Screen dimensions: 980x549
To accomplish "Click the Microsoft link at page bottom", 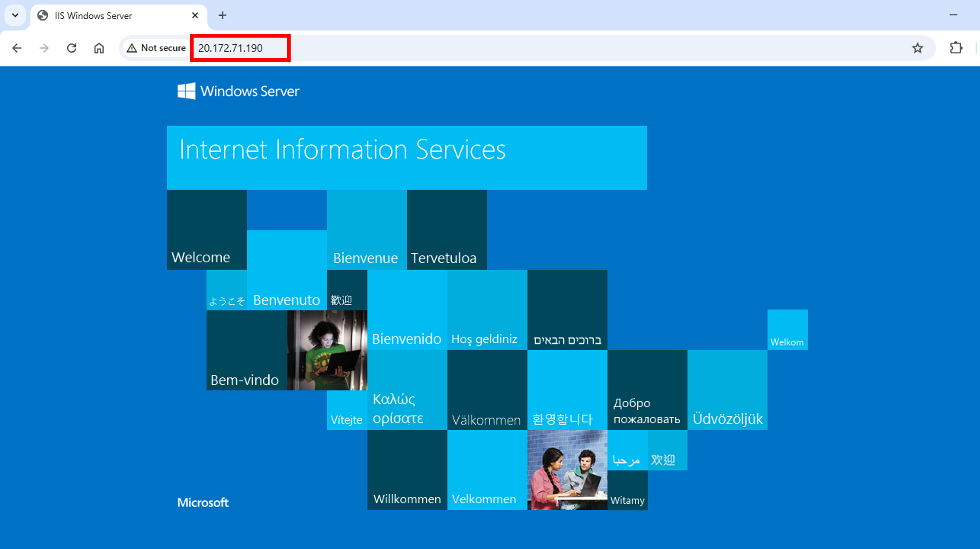I will 203,502.
